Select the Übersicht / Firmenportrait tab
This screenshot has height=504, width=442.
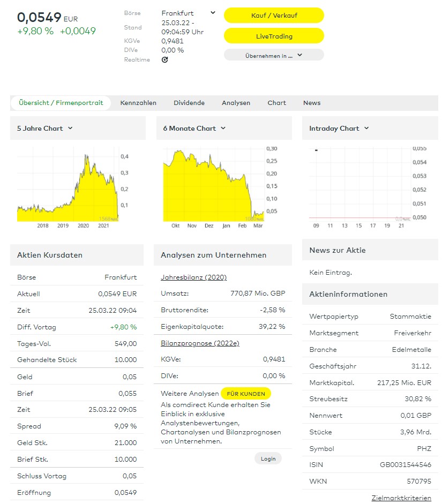coord(61,103)
